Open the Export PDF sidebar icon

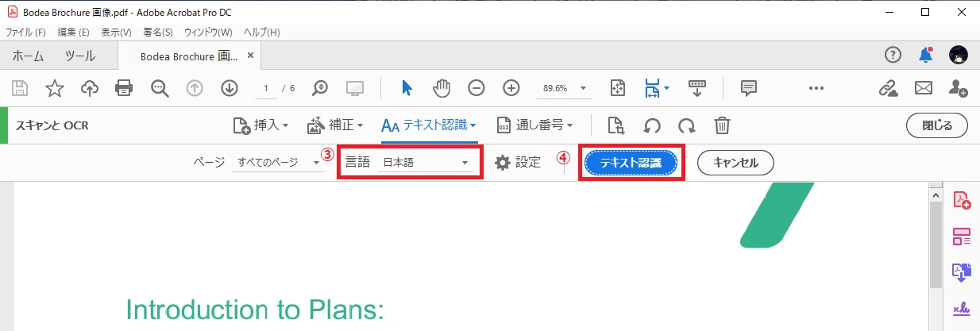pyautogui.click(x=962, y=273)
